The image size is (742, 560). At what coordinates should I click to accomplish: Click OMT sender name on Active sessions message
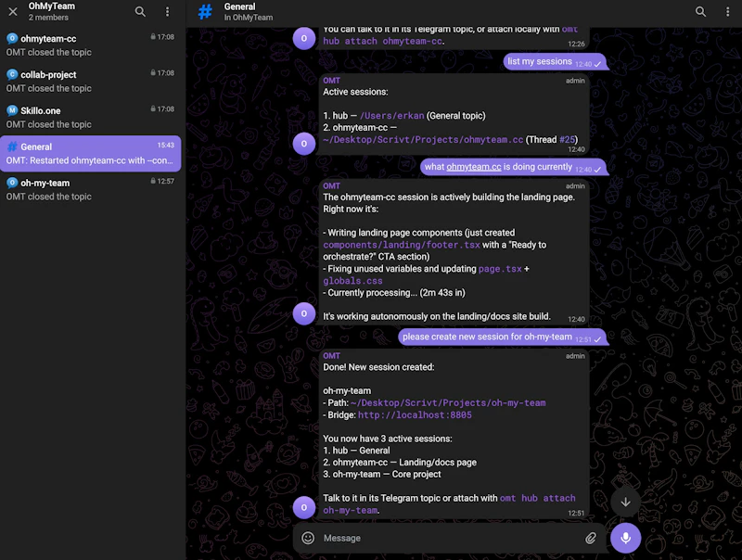(x=331, y=81)
